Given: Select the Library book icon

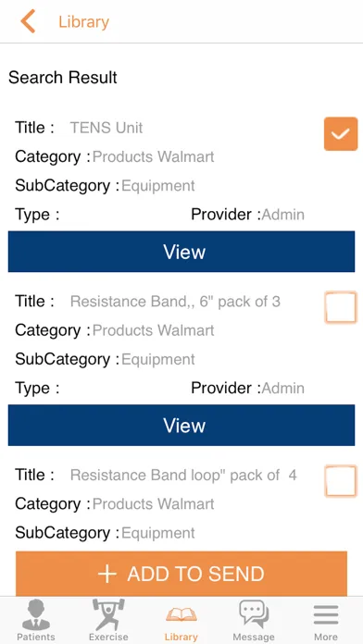Looking at the screenshot, I should coord(181,614).
